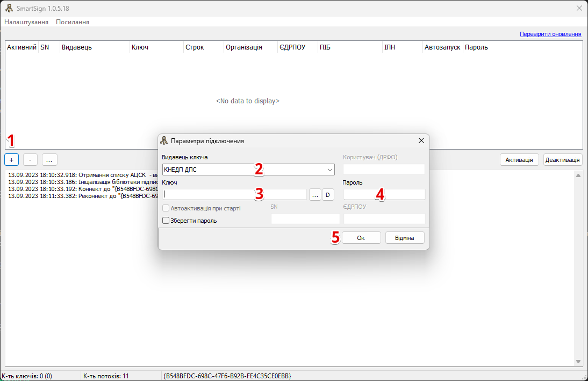Image resolution: width=588 pixels, height=381 pixels.
Task: Click the plus button to add key
Action: click(11, 160)
